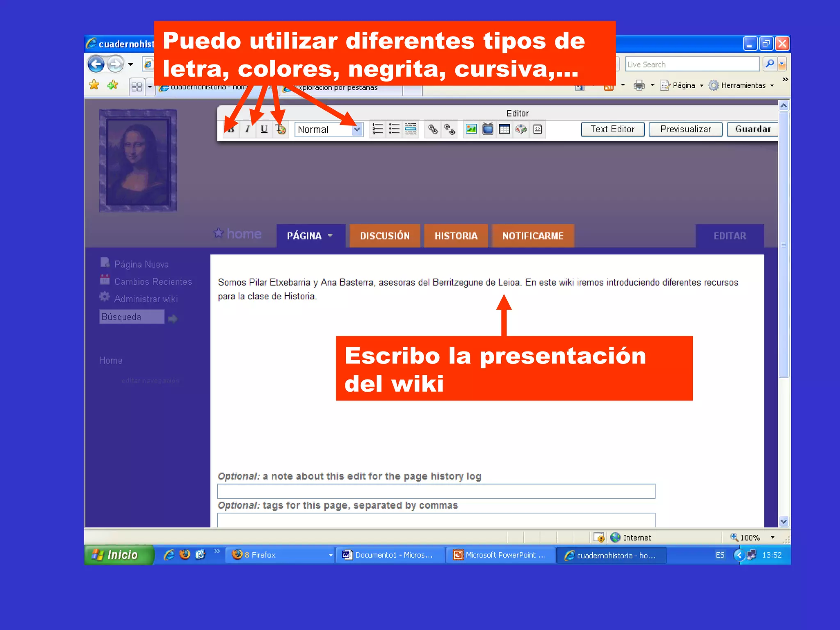Insert a bulleted list
Viewport: 840px width, 630px height.
click(x=394, y=129)
